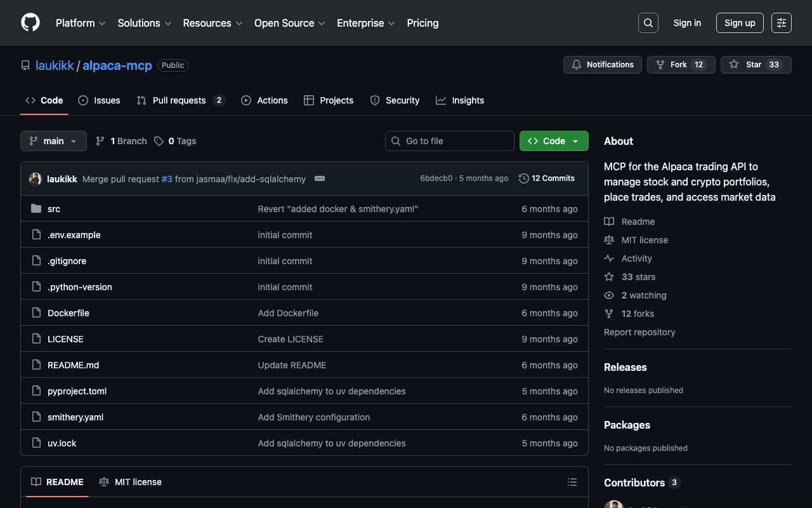Expand the main branch dropdown
The height and width of the screenshot is (508, 812).
[x=53, y=141]
